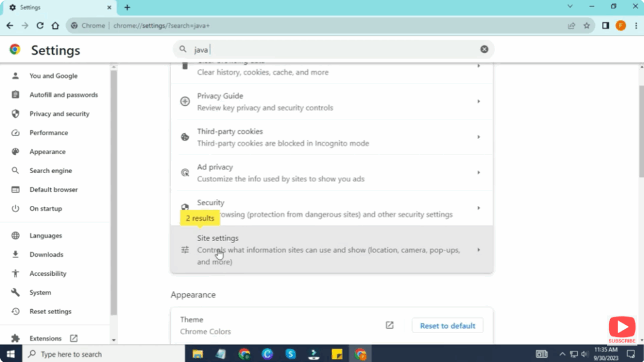
Task: Open the Appearance sidebar section
Action: pos(47,152)
